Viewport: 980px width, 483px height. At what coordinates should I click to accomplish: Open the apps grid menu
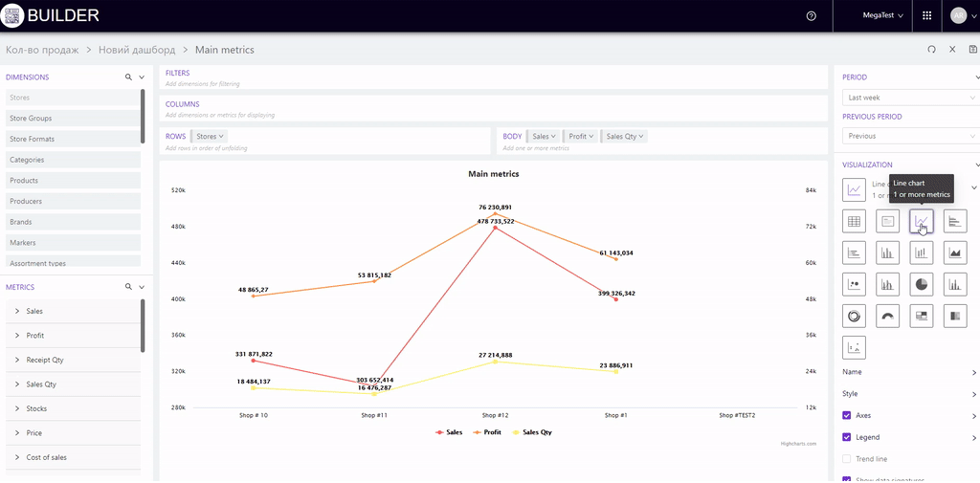click(x=926, y=16)
